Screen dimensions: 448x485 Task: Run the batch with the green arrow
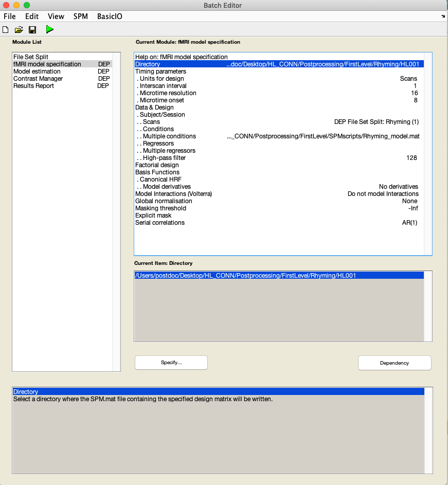click(49, 29)
